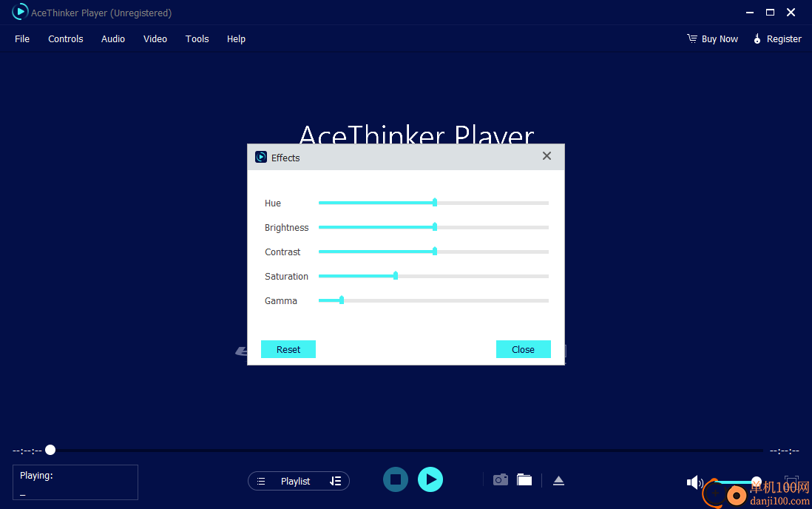Screen dimensions: 812x509
Task: Minimize the AceThinker Player window
Action: click(749, 13)
